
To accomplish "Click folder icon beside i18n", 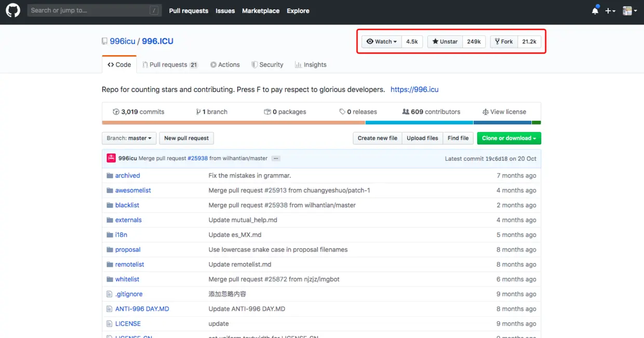I will 110,235.
